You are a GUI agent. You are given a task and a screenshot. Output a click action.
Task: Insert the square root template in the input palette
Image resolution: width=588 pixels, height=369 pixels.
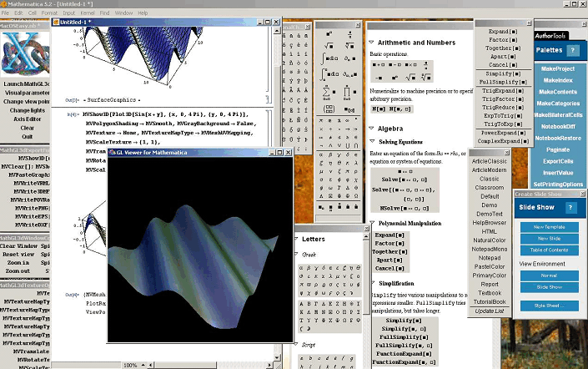tap(329, 45)
